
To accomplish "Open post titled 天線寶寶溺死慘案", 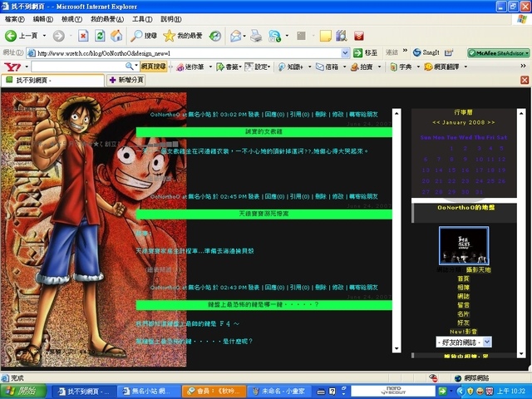I will click(x=264, y=214).
